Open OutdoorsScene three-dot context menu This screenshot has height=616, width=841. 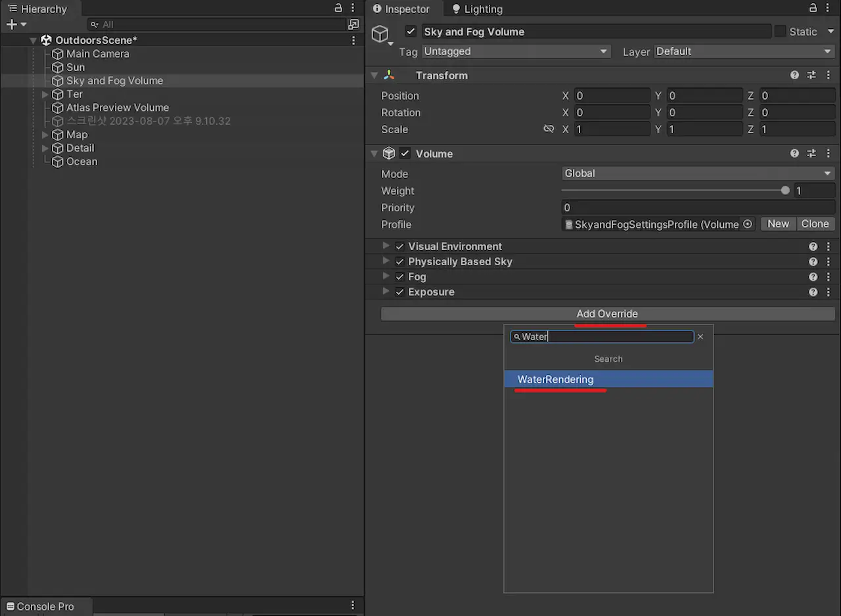[x=353, y=40]
